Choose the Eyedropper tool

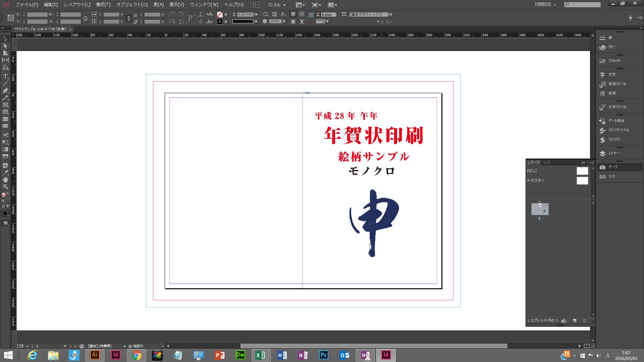[x=5, y=173]
